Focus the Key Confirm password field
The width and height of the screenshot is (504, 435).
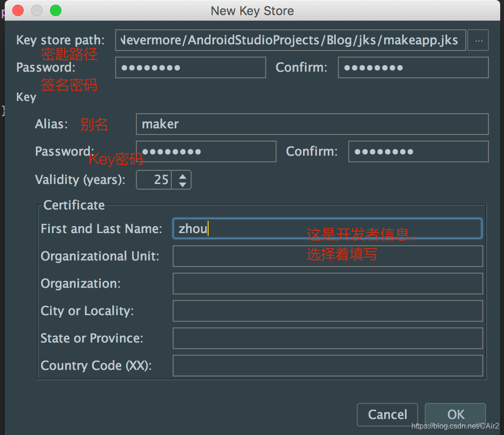pos(418,151)
